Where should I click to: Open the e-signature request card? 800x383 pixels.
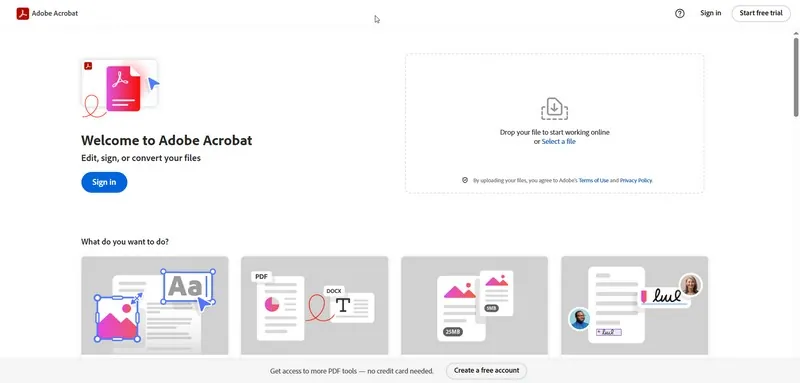tap(635, 305)
